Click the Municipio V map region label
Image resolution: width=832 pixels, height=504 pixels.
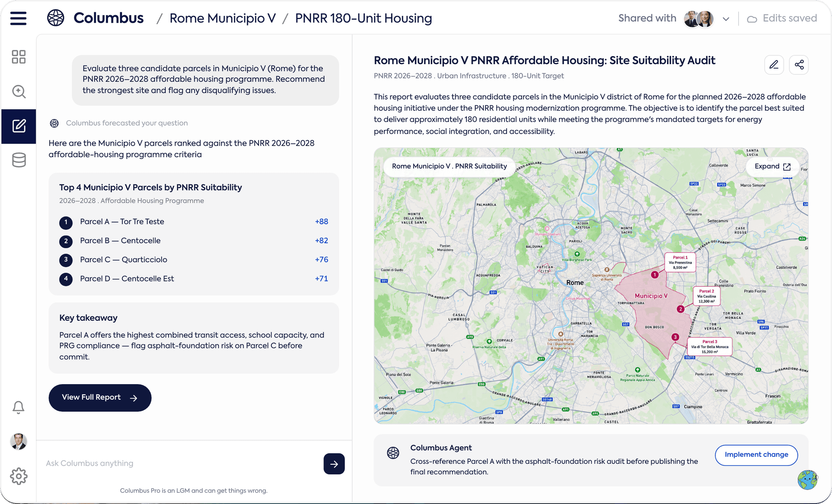point(651,296)
